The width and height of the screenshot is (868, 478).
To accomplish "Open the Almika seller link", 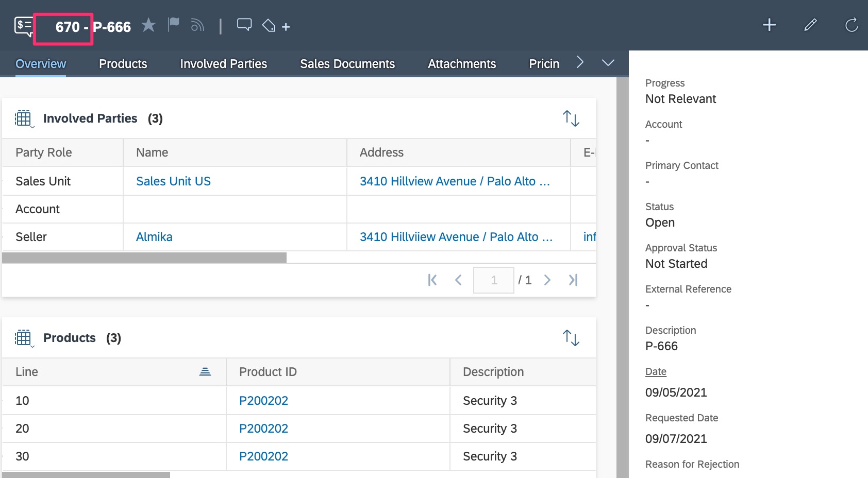I will [154, 237].
